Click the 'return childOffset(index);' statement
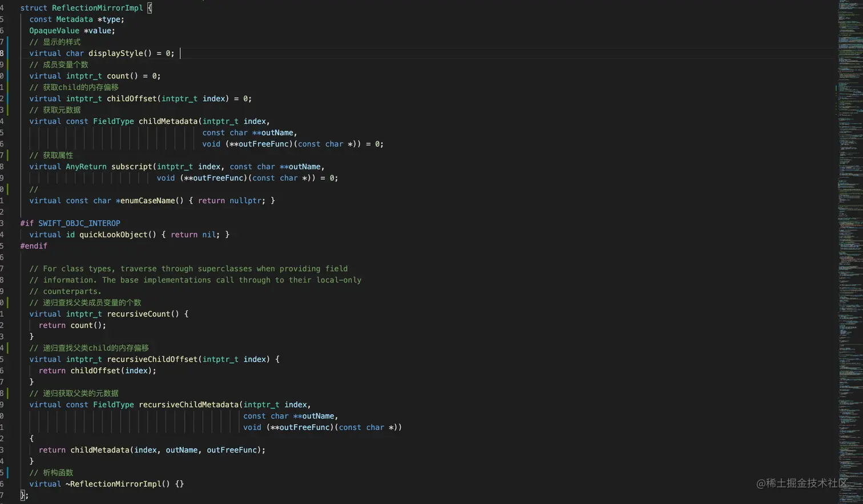The image size is (863, 504). click(x=98, y=371)
